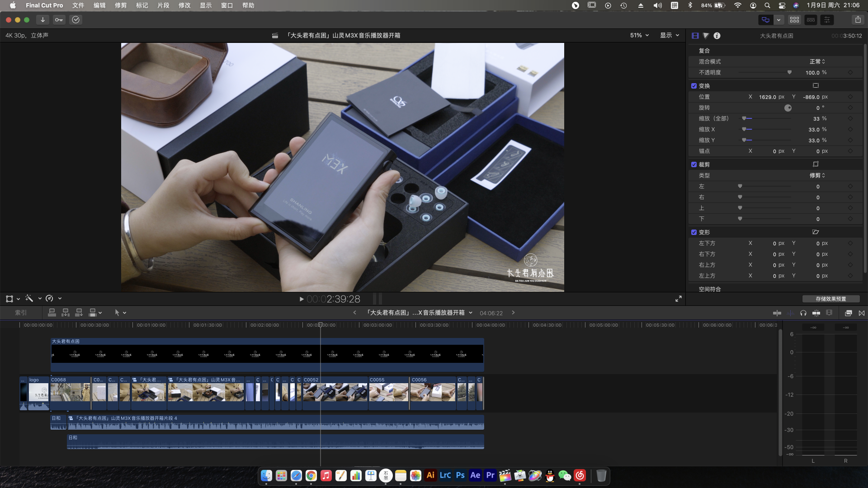Toggle the inspector sliders button

coord(827,19)
